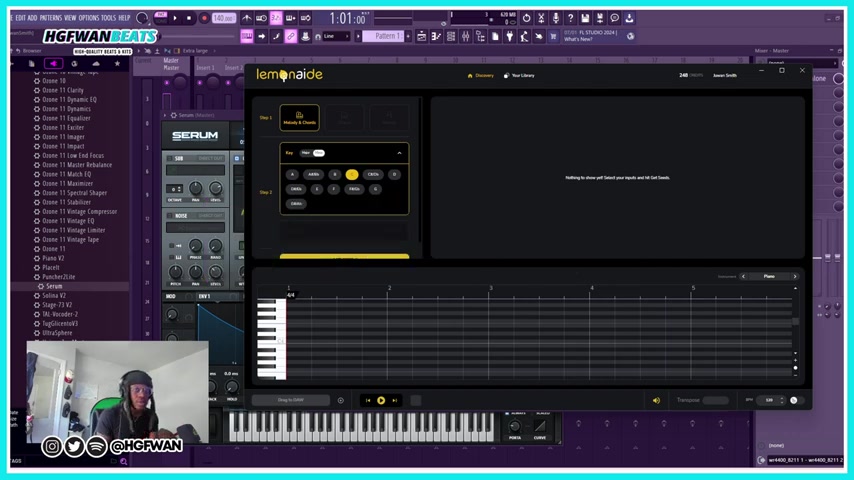Image resolution: width=854 pixels, height=480 pixels.
Task: Select key G
Action: [375, 189]
